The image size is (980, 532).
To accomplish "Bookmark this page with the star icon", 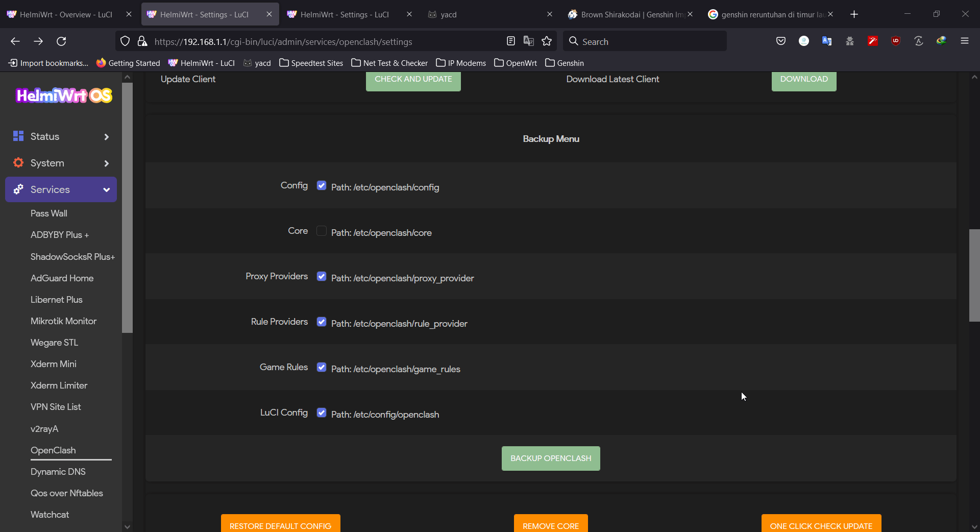I will [x=547, y=41].
